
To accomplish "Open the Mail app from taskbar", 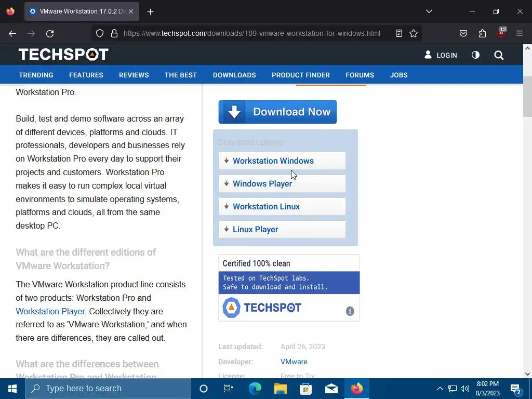I will [331, 389].
